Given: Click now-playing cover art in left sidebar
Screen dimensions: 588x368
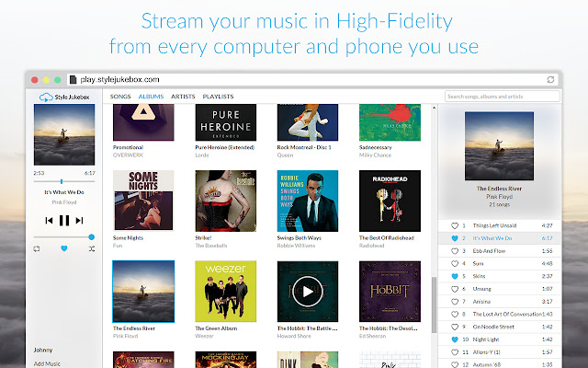Looking at the screenshot, I should point(64,135).
